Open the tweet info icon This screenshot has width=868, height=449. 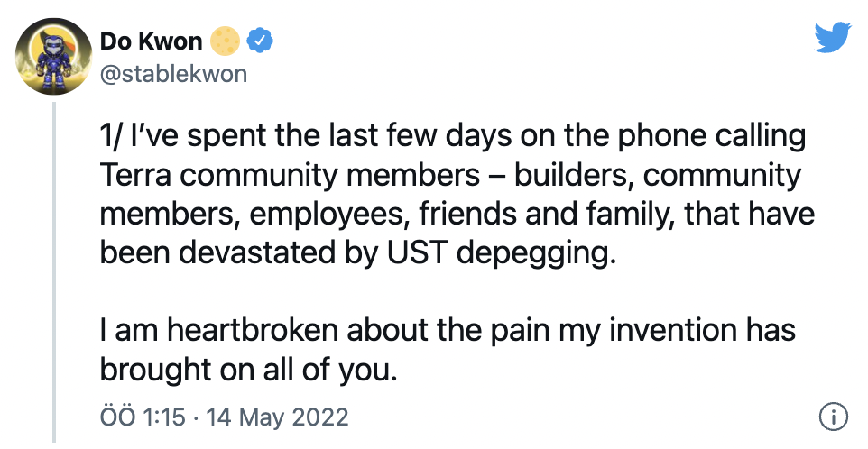click(833, 417)
